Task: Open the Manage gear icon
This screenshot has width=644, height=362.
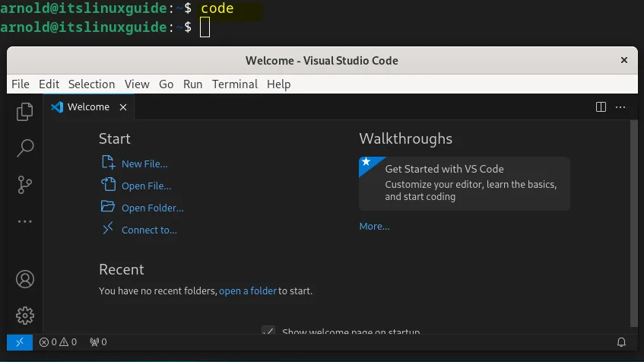Action: pos(25,316)
